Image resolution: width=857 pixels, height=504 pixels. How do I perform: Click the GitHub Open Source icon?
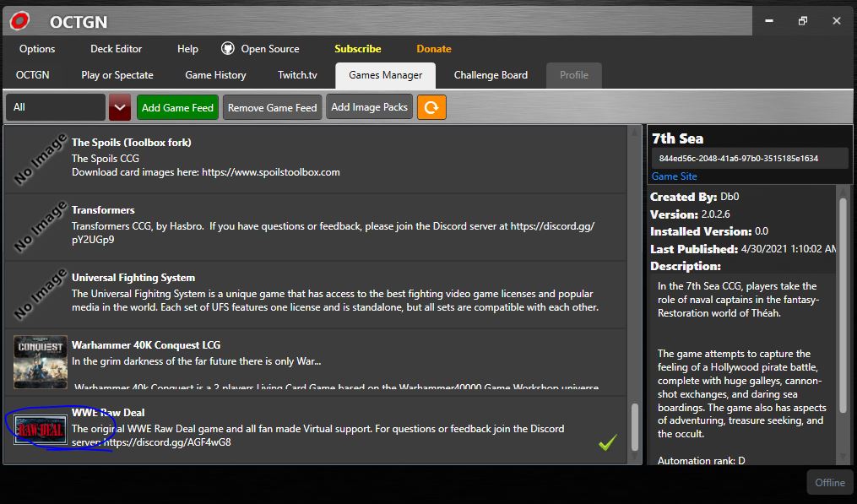click(228, 49)
